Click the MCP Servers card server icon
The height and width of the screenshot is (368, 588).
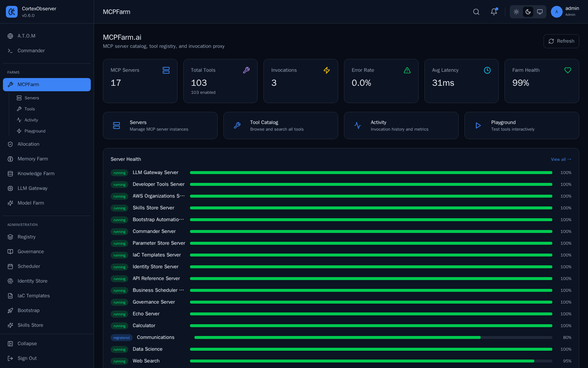coord(166,70)
